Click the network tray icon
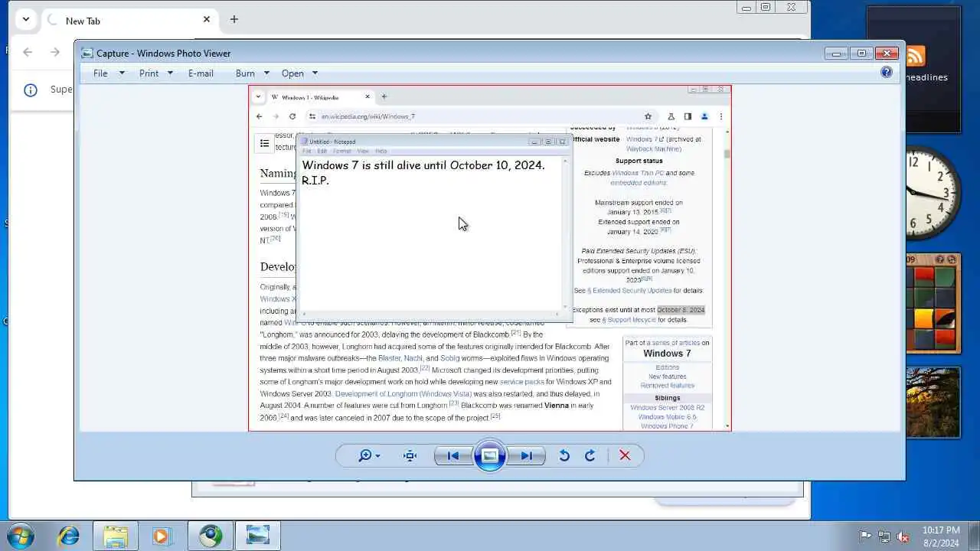 [884, 536]
